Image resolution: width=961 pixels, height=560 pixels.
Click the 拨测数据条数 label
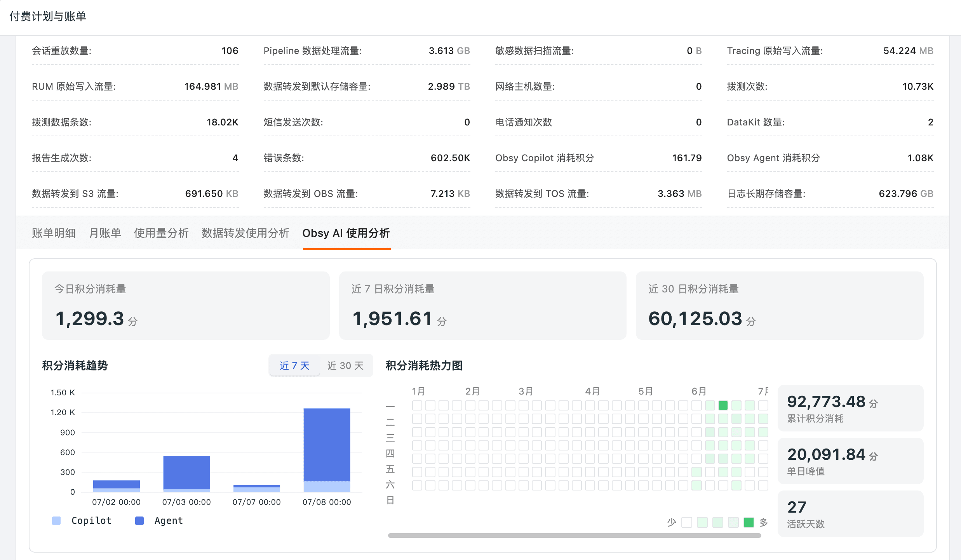point(62,122)
